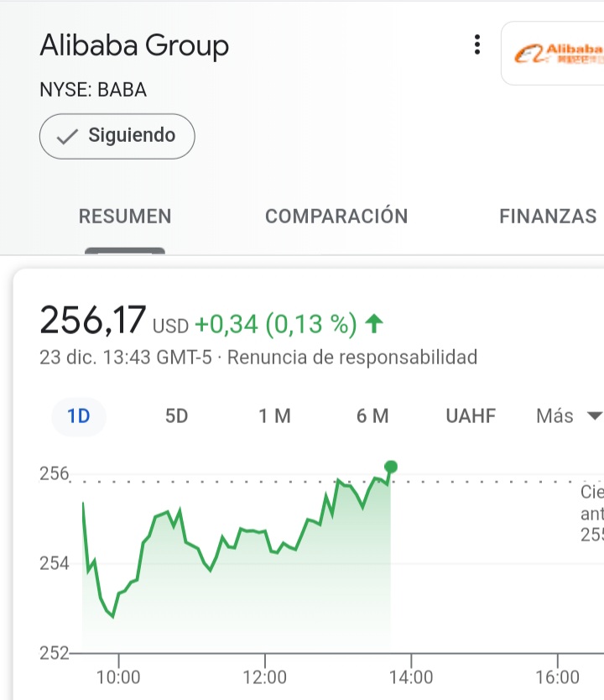The height and width of the screenshot is (700, 604).
Task: Select the UAHF chart range
Action: tap(471, 416)
